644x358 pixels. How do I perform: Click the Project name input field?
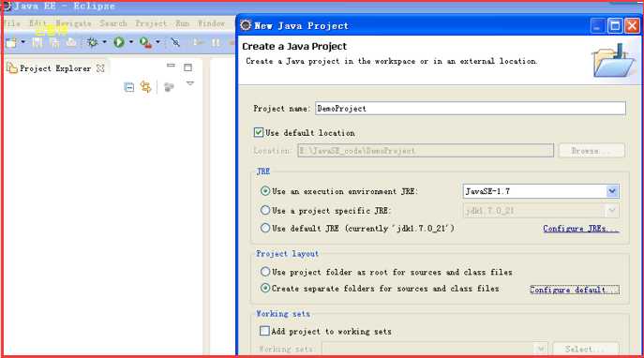coord(471,109)
